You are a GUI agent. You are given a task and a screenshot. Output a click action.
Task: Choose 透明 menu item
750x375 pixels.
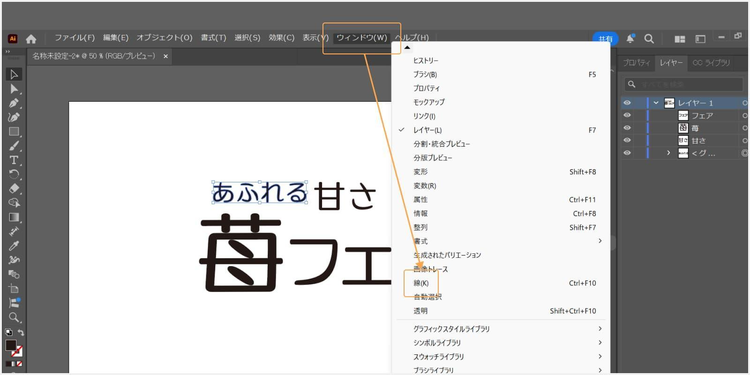[501, 311]
